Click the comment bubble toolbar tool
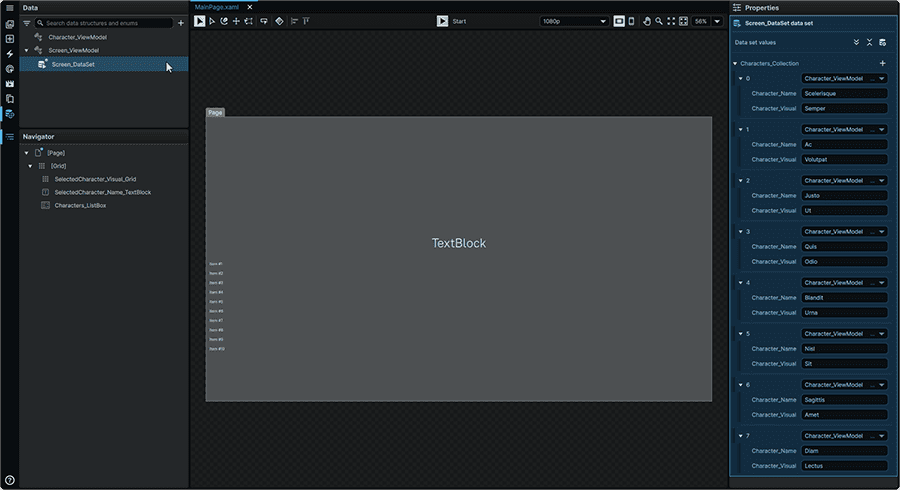Viewport: 900px width, 490px height. pyautogui.click(x=264, y=21)
